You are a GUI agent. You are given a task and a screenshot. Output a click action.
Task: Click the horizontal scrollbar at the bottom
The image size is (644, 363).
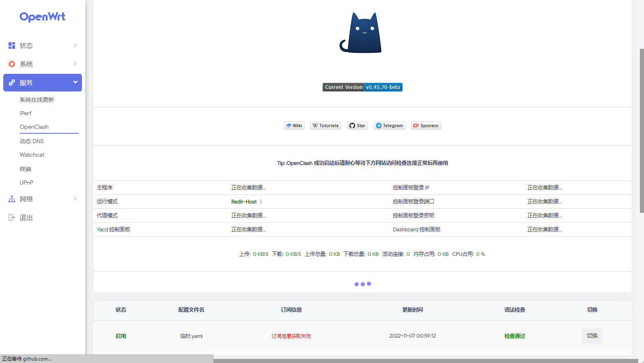(x=426, y=361)
